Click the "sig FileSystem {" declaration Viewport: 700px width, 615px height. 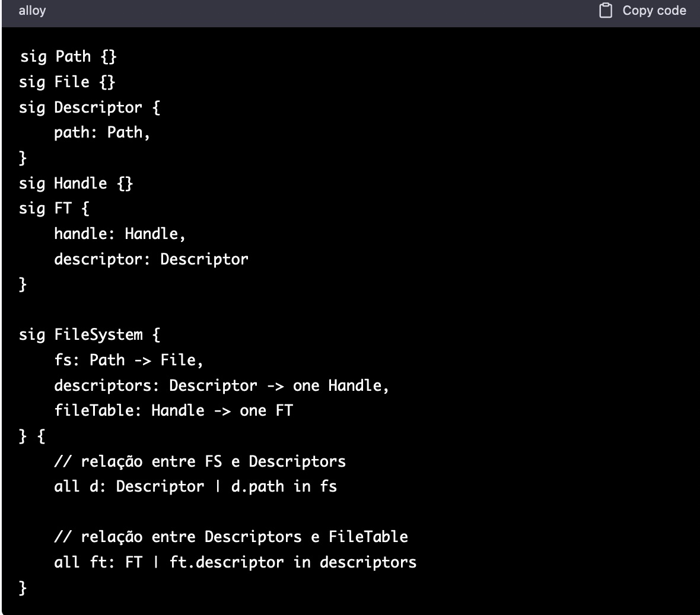point(90,334)
